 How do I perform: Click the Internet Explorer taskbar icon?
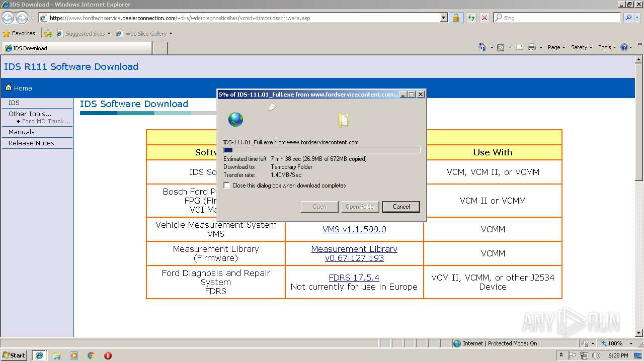(x=39, y=355)
